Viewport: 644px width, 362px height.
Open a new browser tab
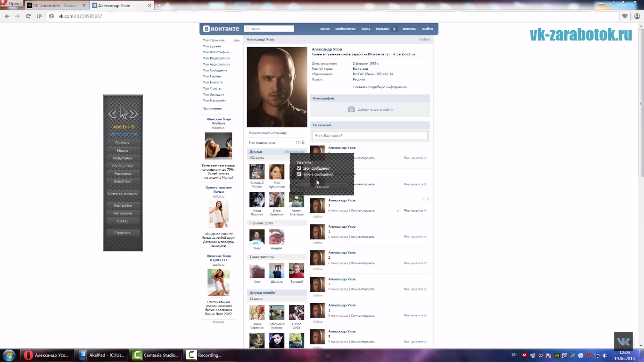[x=159, y=5]
